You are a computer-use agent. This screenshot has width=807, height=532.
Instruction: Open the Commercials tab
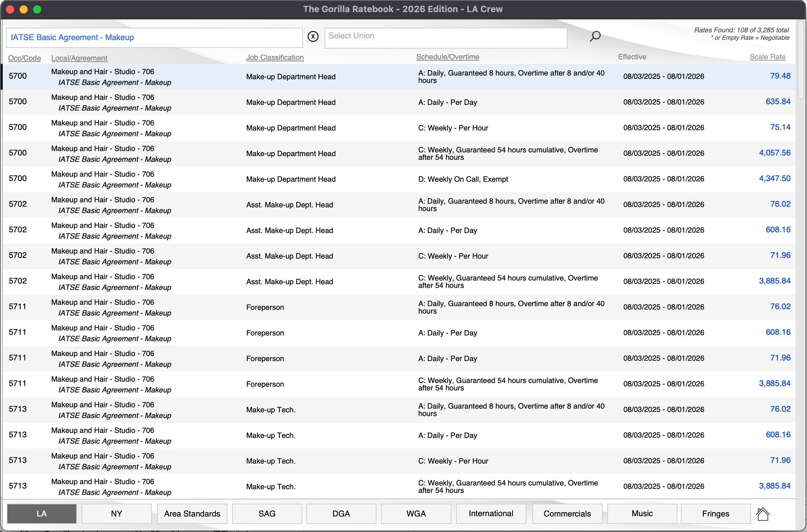pos(567,514)
